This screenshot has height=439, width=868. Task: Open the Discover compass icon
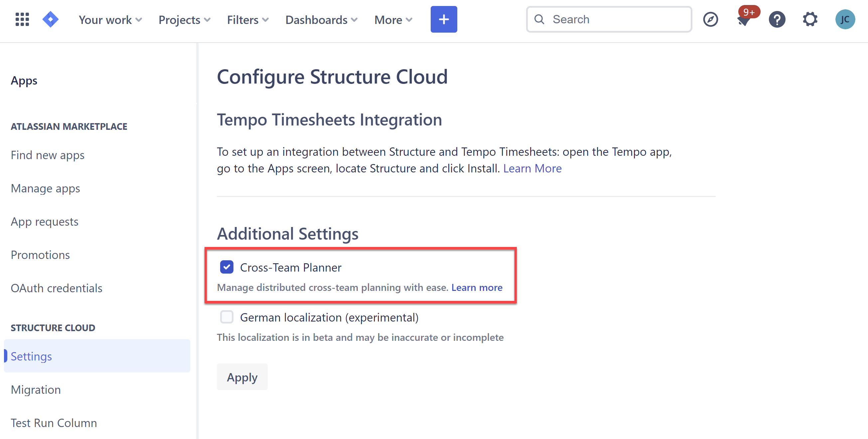pyautogui.click(x=711, y=19)
